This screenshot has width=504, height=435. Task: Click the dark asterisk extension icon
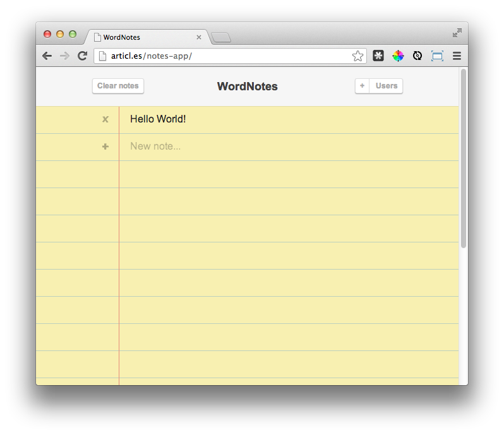point(378,56)
